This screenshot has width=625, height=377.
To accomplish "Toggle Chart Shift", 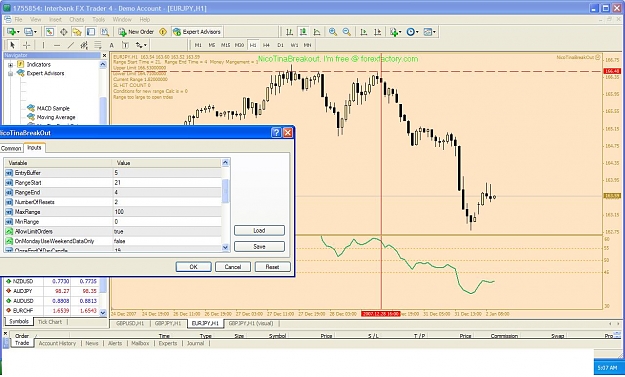I will tap(377, 32).
